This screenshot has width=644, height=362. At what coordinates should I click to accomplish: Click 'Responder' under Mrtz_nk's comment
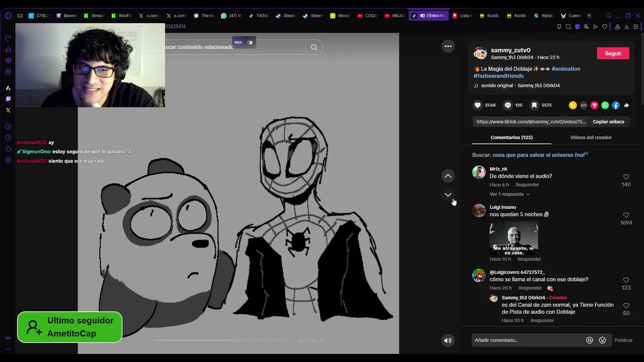point(527,185)
